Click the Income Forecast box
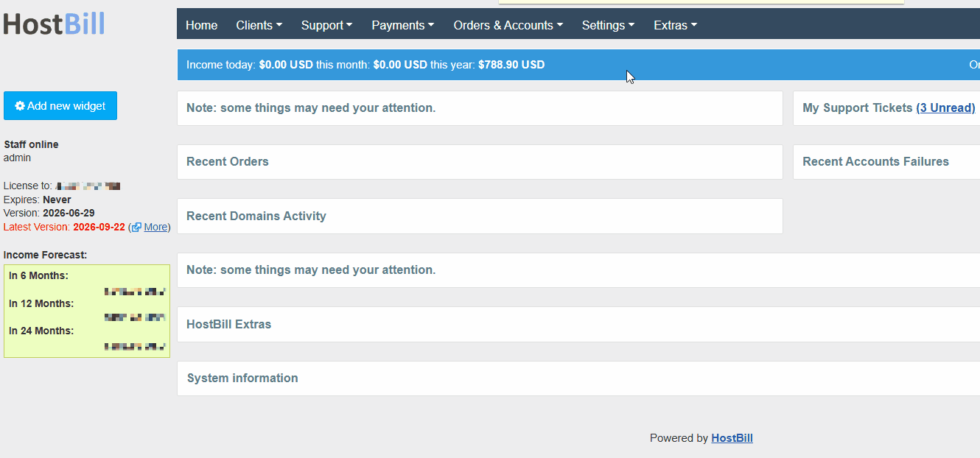The width and height of the screenshot is (980, 458). click(87, 311)
